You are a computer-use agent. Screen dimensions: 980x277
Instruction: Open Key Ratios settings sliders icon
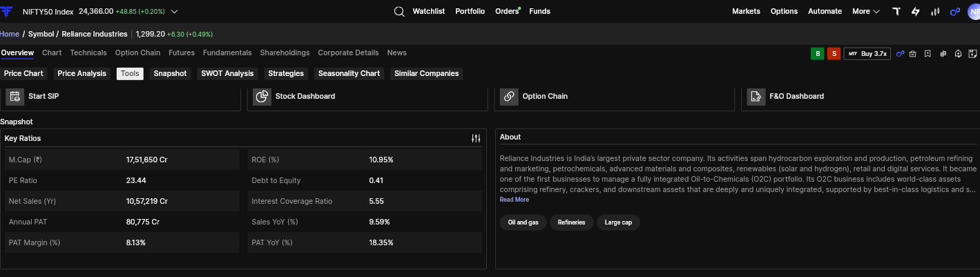[476, 138]
